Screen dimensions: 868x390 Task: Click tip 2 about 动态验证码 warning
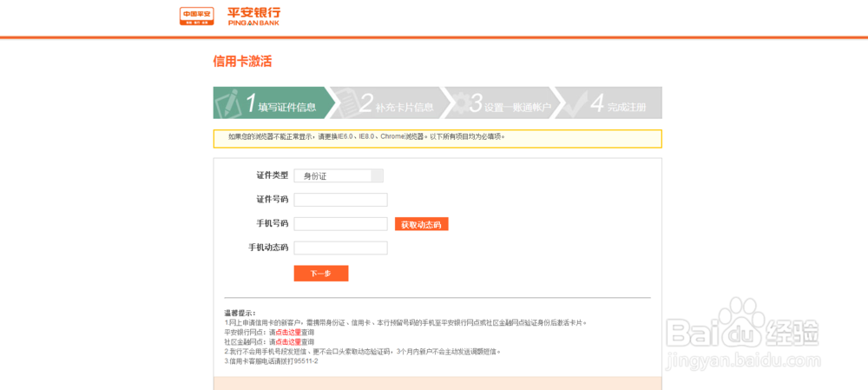click(x=363, y=351)
